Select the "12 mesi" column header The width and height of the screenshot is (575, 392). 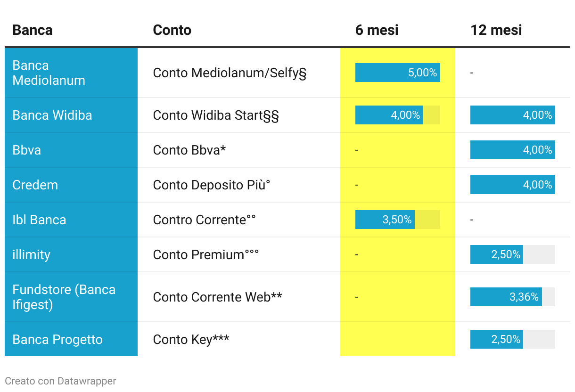tap(496, 30)
